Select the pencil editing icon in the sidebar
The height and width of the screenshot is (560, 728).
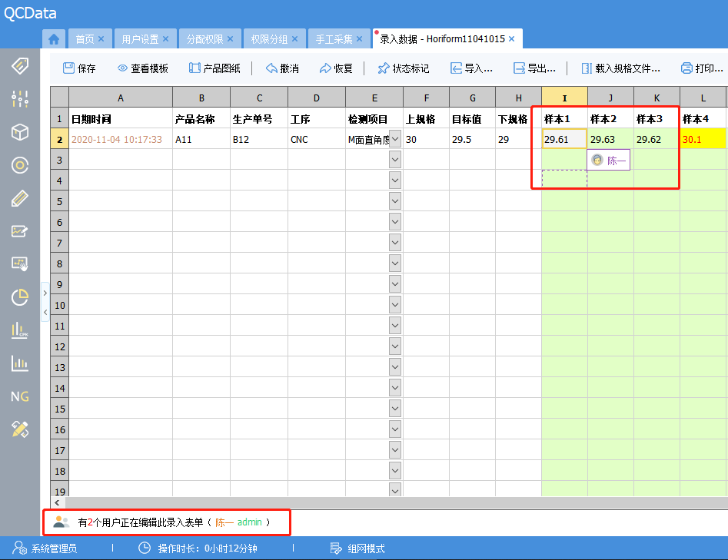coord(19,197)
